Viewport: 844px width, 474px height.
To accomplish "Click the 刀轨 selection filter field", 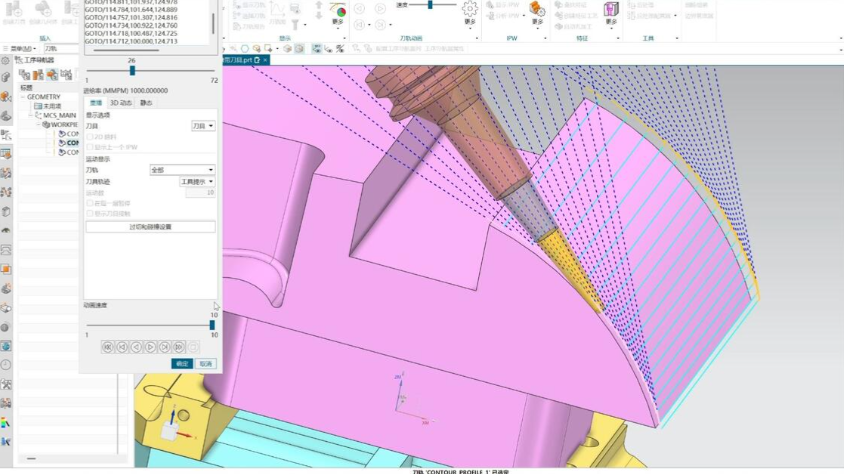I will [x=61, y=48].
